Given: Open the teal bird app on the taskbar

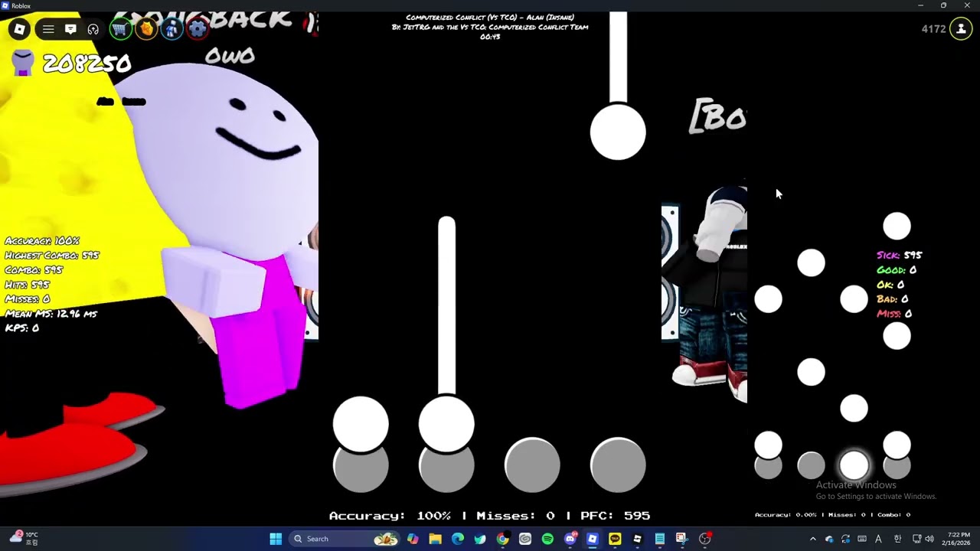Looking at the screenshot, I should (480, 539).
